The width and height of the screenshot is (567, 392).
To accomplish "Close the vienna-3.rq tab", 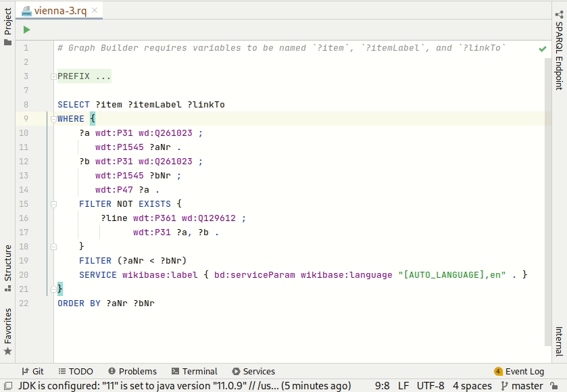I will [x=95, y=10].
